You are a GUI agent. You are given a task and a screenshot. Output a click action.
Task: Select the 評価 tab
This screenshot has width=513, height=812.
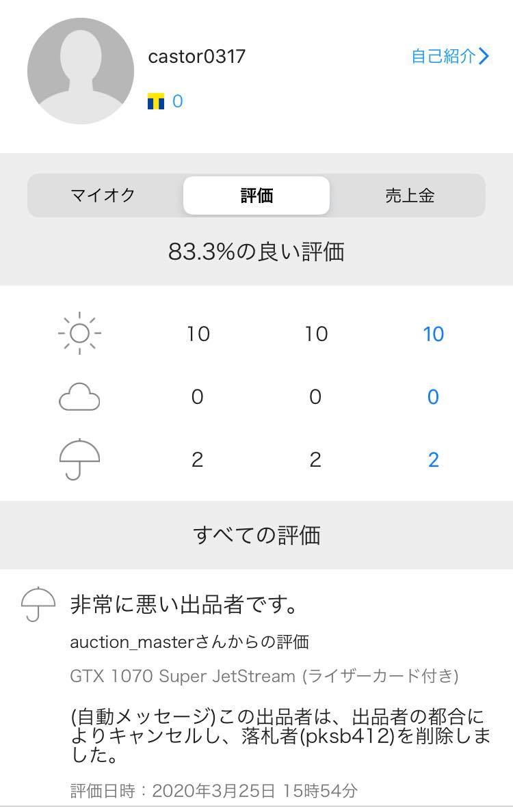256,195
